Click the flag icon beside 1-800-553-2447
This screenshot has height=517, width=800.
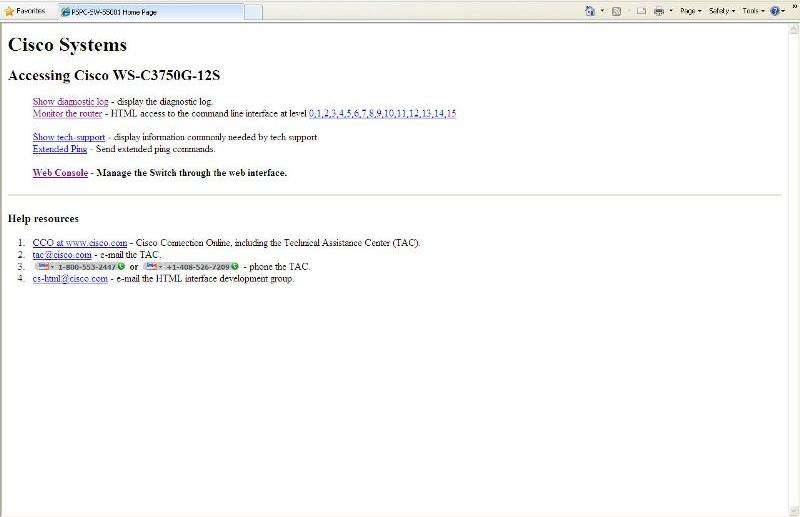click(x=43, y=266)
